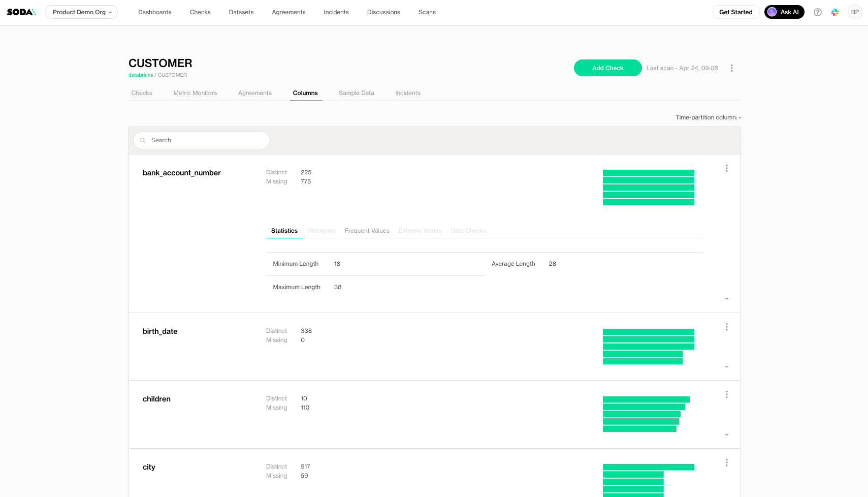Image resolution: width=868 pixels, height=497 pixels.
Task: Open bank_account_number row options menu
Action: pos(727,168)
